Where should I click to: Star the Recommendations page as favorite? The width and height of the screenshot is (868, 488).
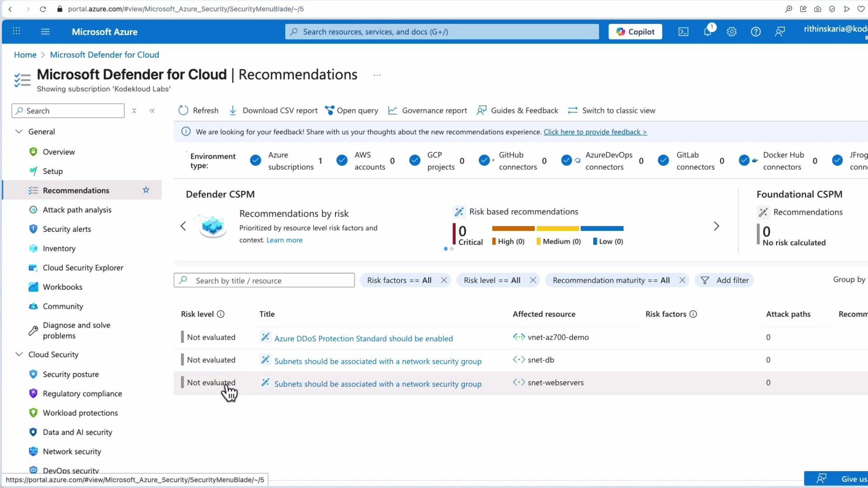click(x=146, y=190)
